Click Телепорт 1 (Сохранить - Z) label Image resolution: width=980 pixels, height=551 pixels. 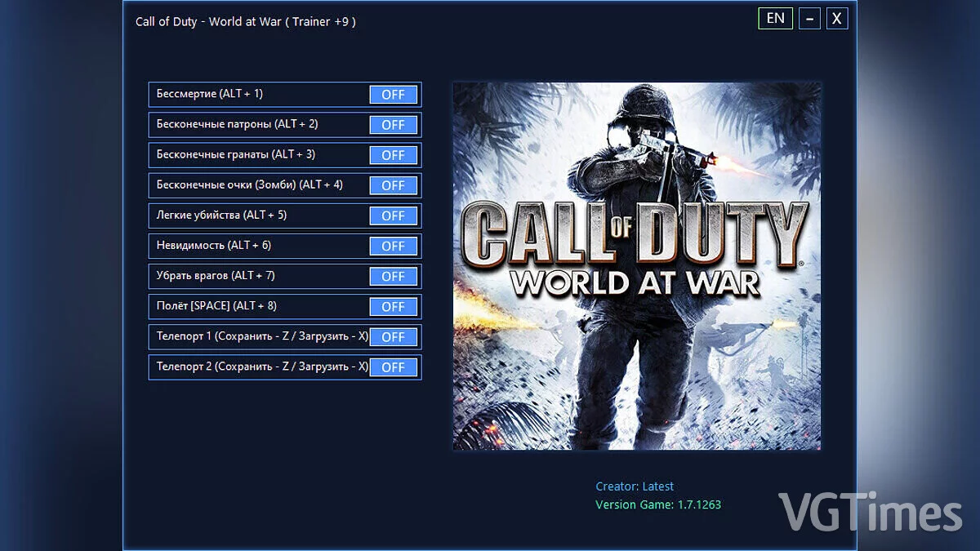(262, 335)
